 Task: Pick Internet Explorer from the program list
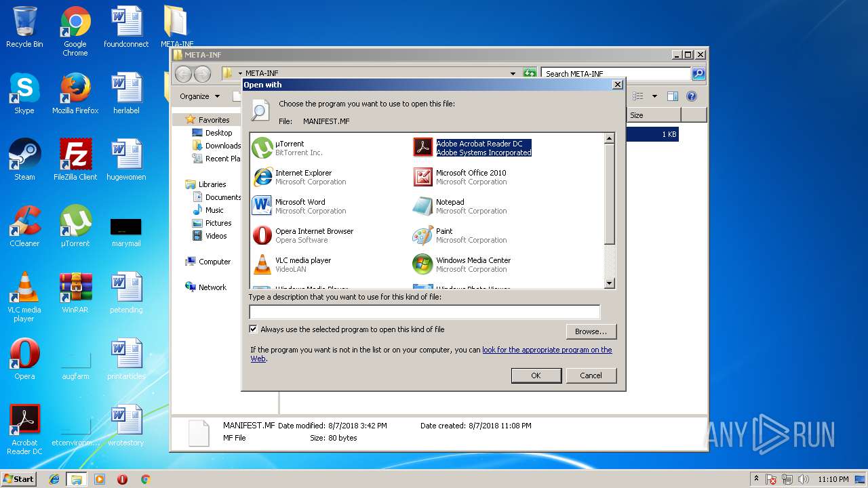click(x=299, y=177)
